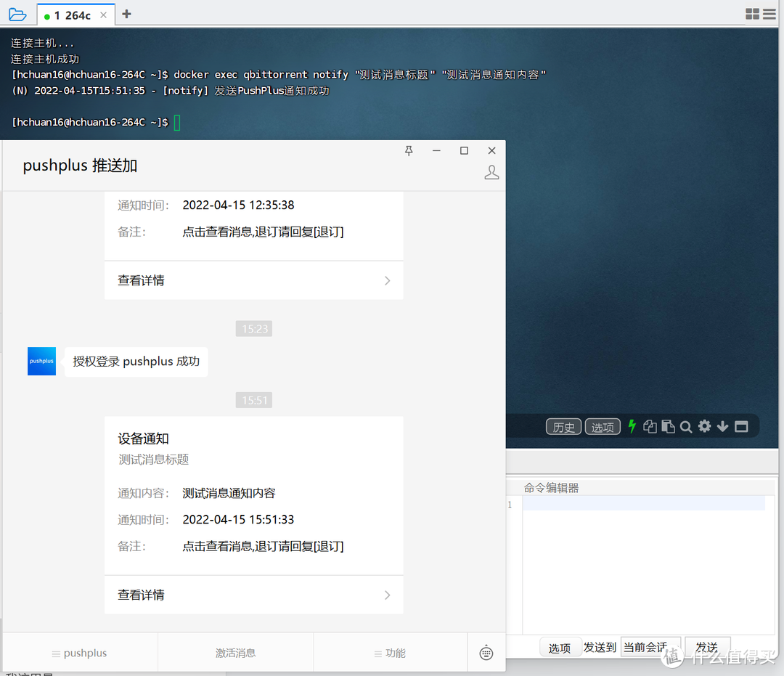Click the pushplus avatar in the chat
This screenshot has width=784, height=676.
pos(41,361)
